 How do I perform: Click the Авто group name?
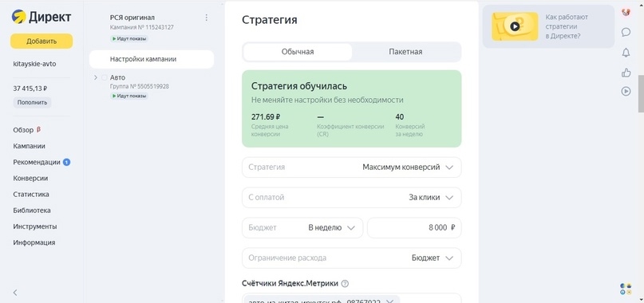[x=117, y=77]
